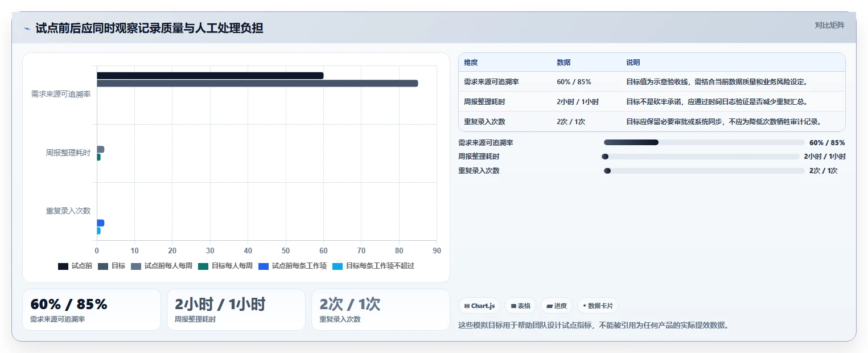Toggle the 试点前每人每周 legend entry

coord(162,266)
